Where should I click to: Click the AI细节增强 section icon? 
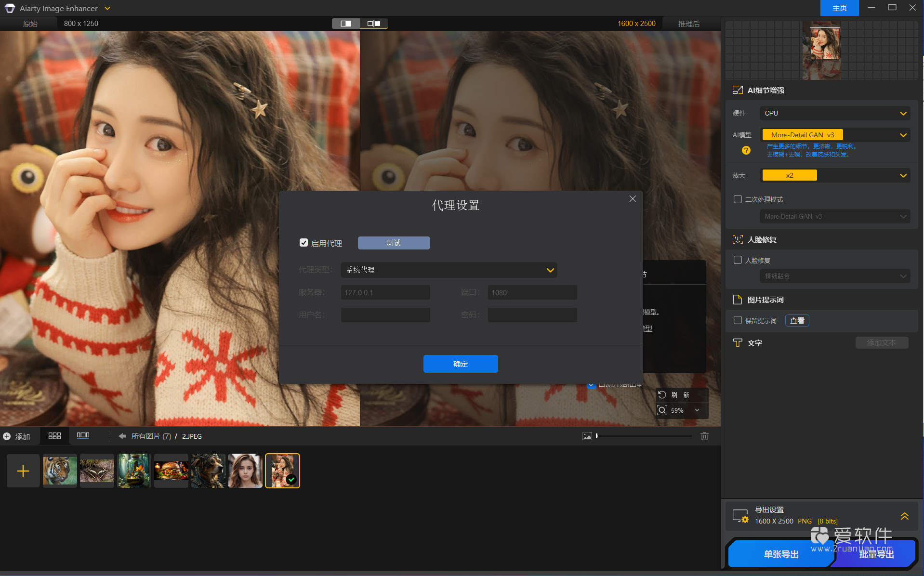pyautogui.click(x=738, y=90)
